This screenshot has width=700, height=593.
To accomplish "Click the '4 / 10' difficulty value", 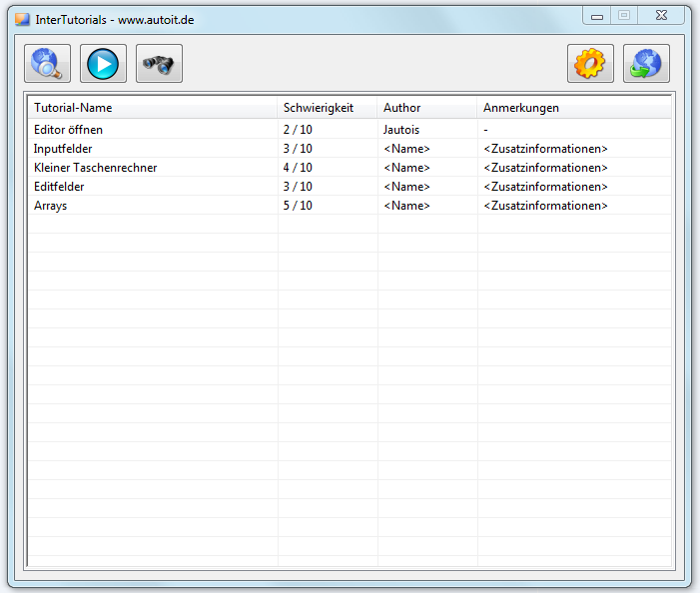I will click(x=298, y=168).
